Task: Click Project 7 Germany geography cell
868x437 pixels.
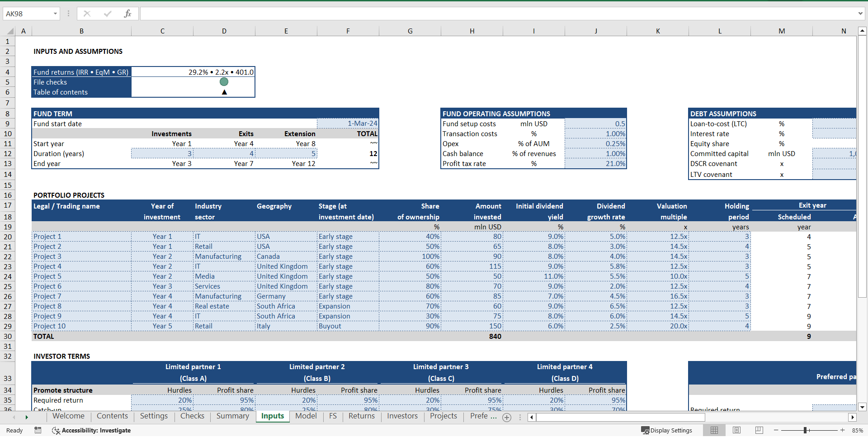Action: (x=286, y=296)
